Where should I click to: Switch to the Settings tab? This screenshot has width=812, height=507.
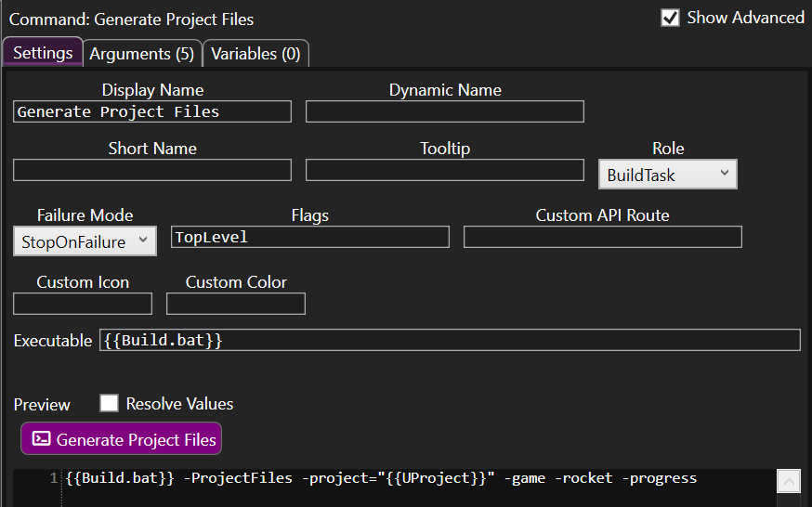pyautogui.click(x=43, y=52)
